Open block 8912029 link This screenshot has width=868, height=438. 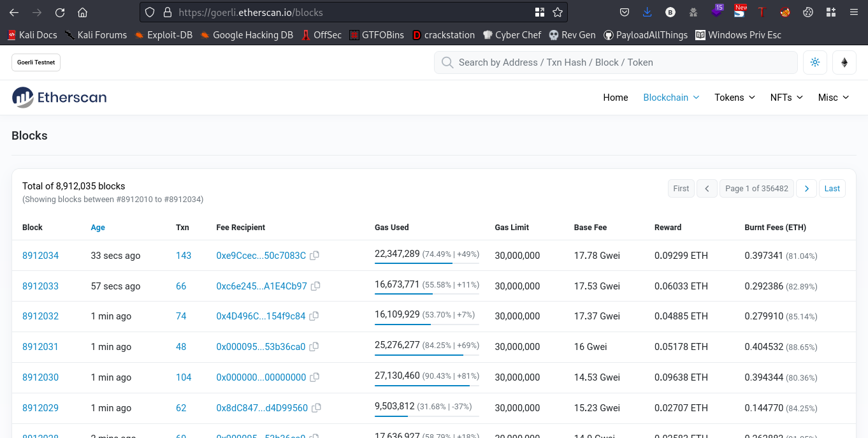point(40,408)
